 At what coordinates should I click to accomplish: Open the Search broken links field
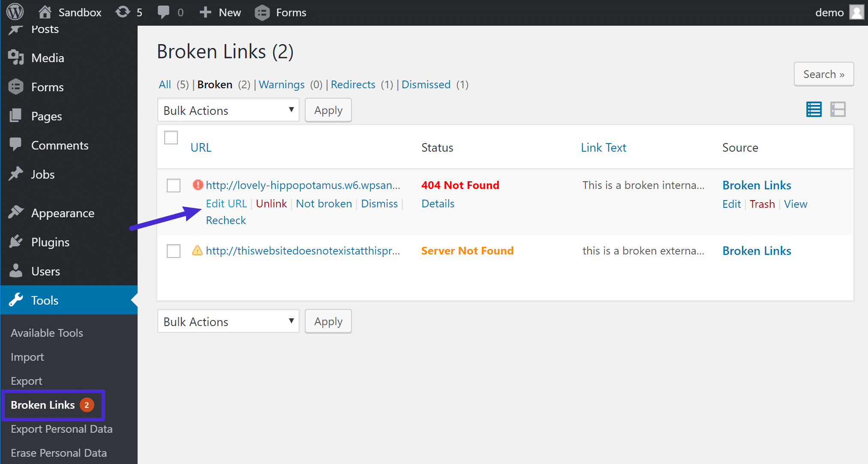(x=823, y=75)
